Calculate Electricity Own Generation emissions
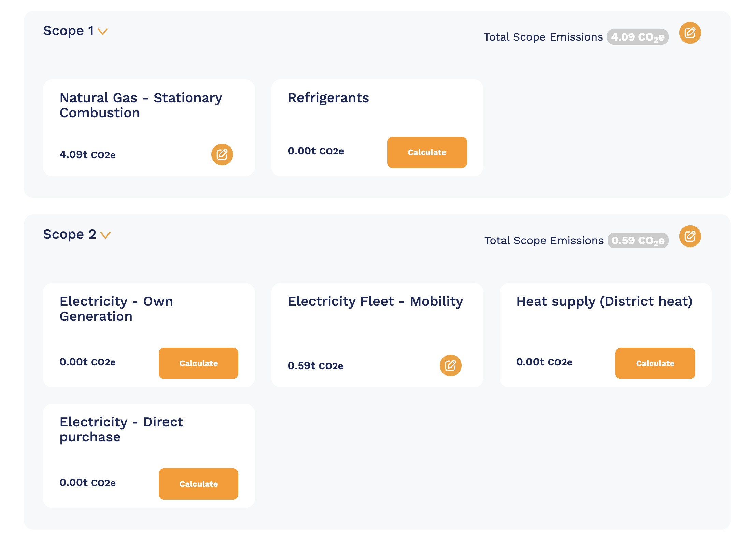Image resolution: width=756 pixels, height=540 pixels. click(198, 363)
